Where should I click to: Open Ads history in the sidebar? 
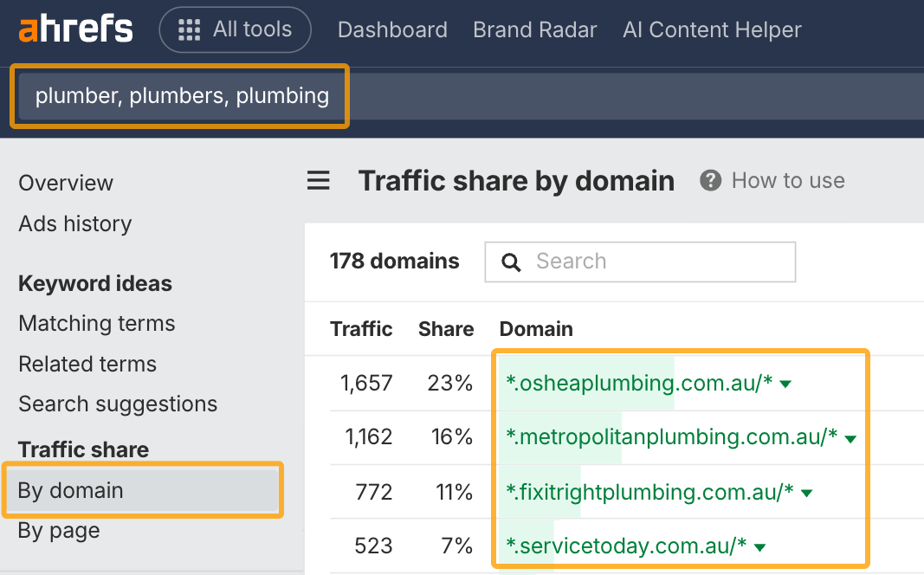click(75, 223)
